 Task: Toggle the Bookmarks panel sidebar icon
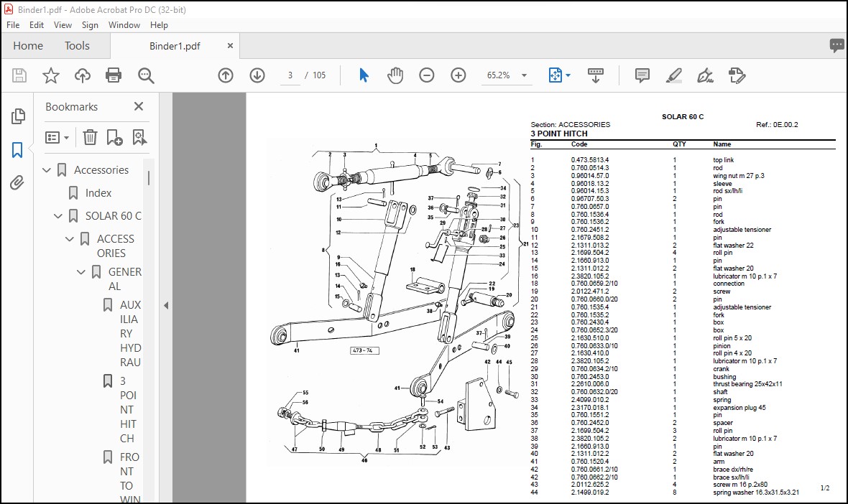click(17, 149)
